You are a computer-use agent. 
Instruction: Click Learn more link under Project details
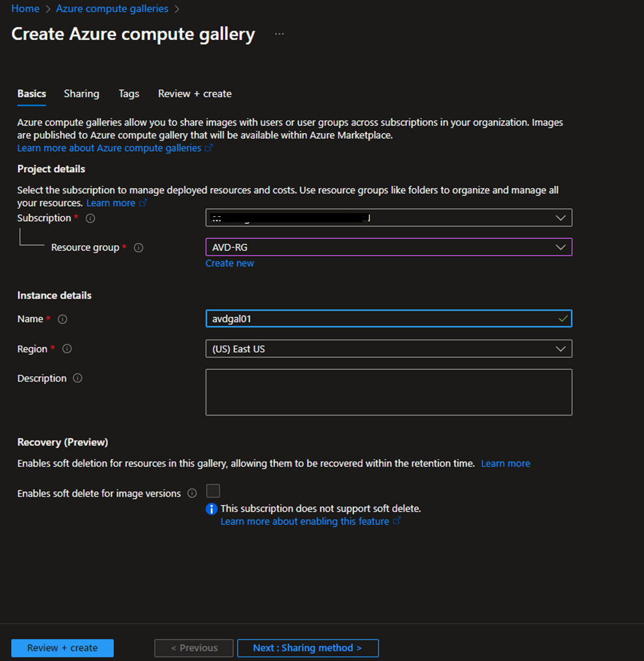[116, 203]
